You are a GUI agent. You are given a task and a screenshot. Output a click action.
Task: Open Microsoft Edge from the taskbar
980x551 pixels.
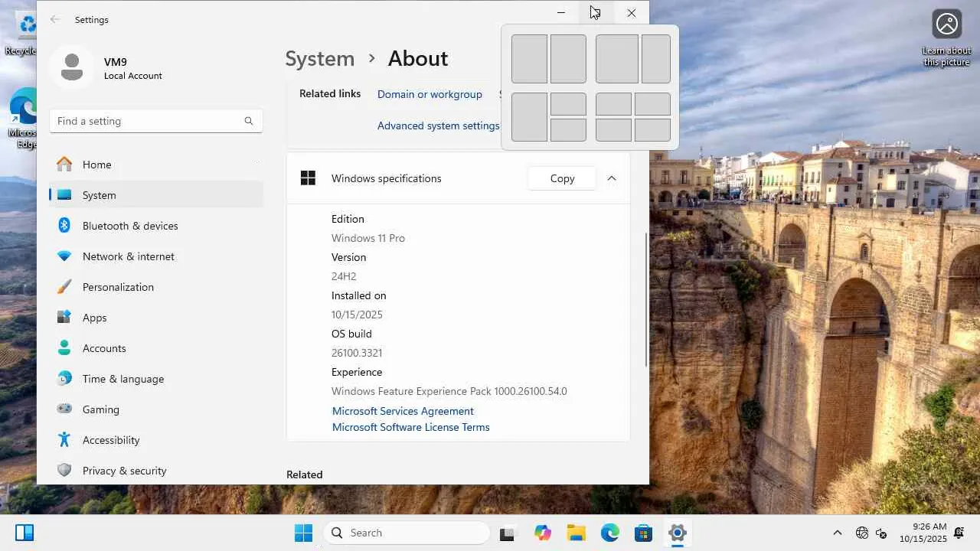610,533
